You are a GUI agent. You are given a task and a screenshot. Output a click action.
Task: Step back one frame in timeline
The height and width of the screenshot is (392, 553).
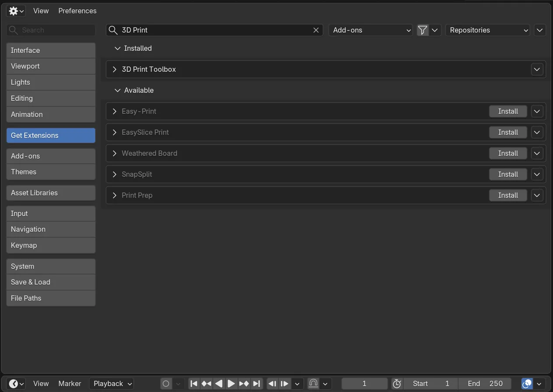click(x=272, y=384)
